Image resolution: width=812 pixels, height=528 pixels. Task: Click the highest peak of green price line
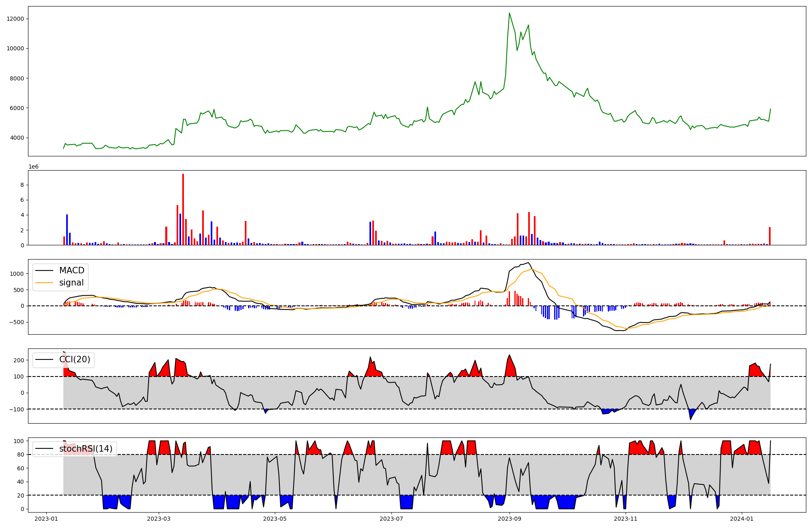509,13
